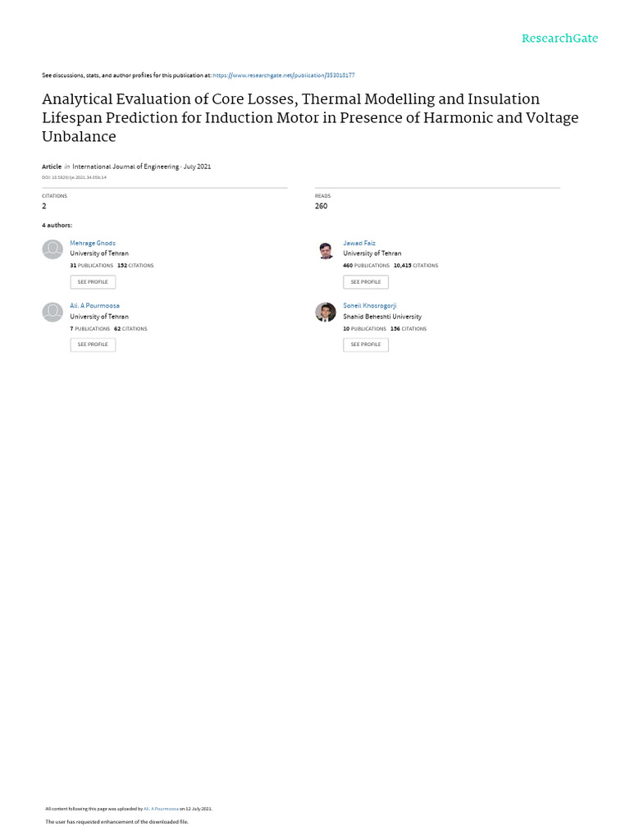Image resolution: width=630 pixels, height=840 pixels.
Task: Click Jawad Faiz's profile photo
Action: pos(326,249)
